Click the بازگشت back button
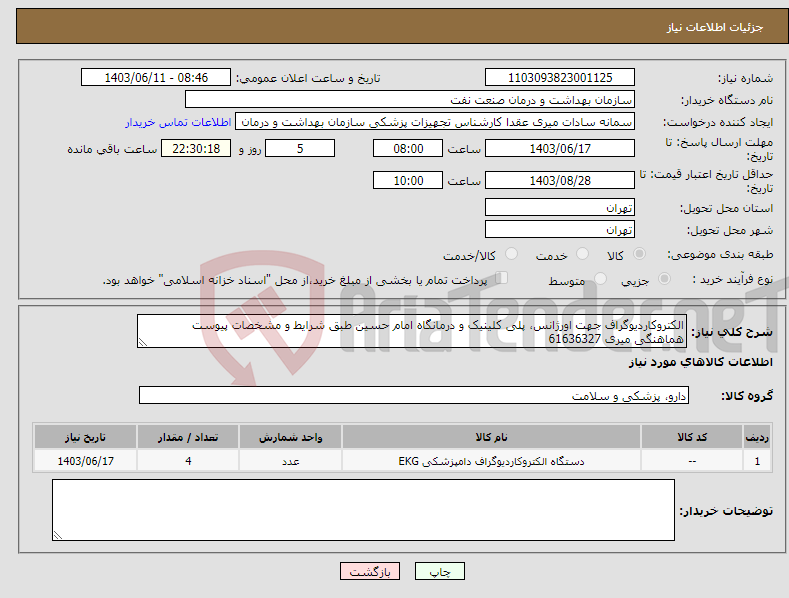The width and height of the screenshot is (789, 598). (370, 571)
